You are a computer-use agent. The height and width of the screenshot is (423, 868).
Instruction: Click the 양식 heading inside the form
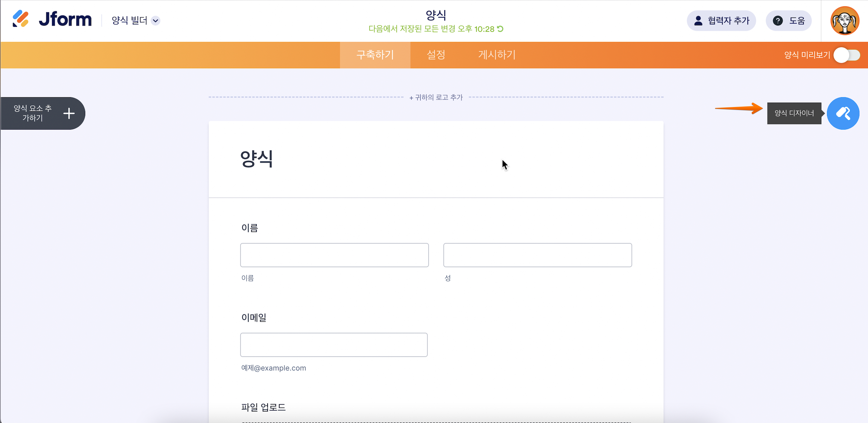(256, 159)
